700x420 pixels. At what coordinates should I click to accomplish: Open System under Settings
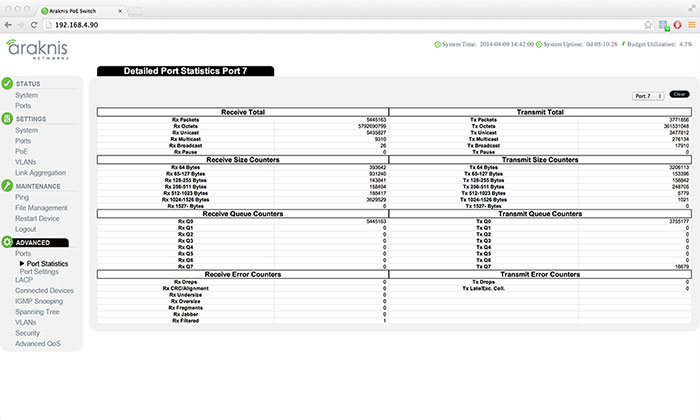[x=26, y=130]
